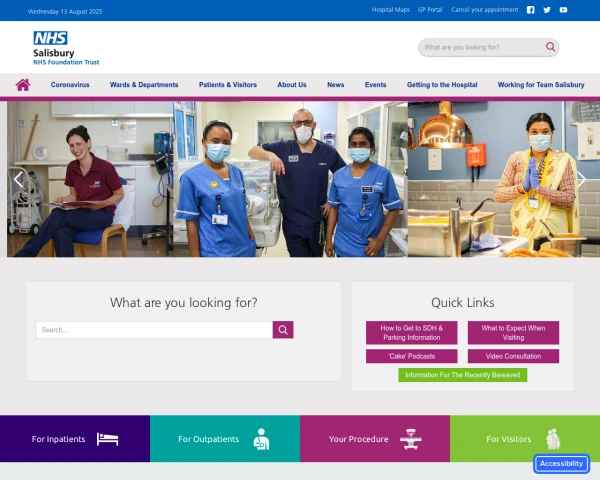This screenshot has width=600, height=480.
Task: Open the Your Procedure tile
Action: [375, 439]
